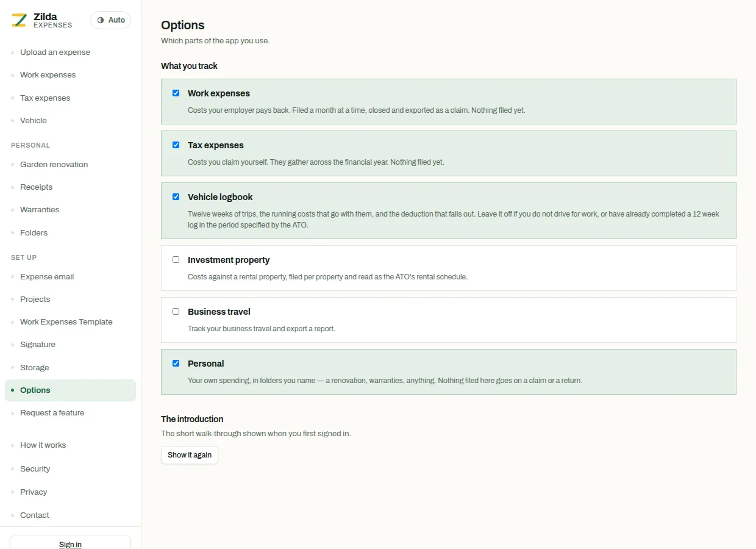Open the How it works page
The height and width of the screenshot is (549, 756).
[x=70, y=445]
